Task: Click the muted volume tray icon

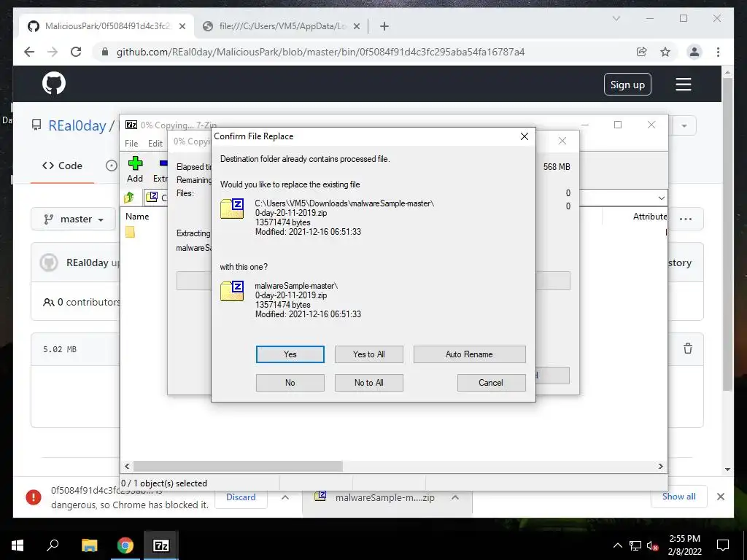Action: (x=653, y=545)
